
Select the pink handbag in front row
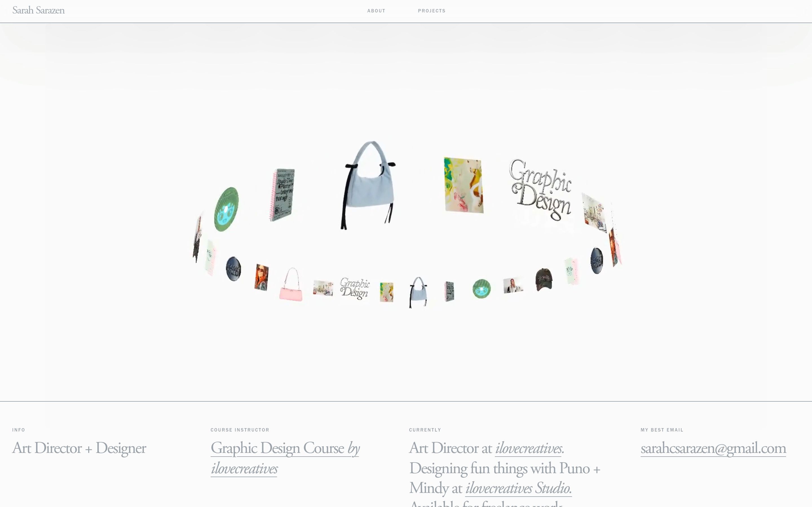click(291, 284)
